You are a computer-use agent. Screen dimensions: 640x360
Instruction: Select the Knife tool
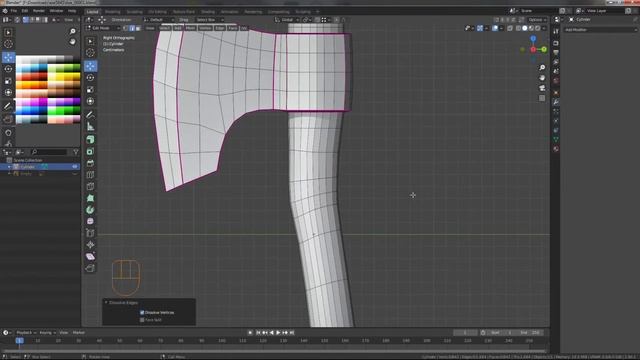[90, 187]
